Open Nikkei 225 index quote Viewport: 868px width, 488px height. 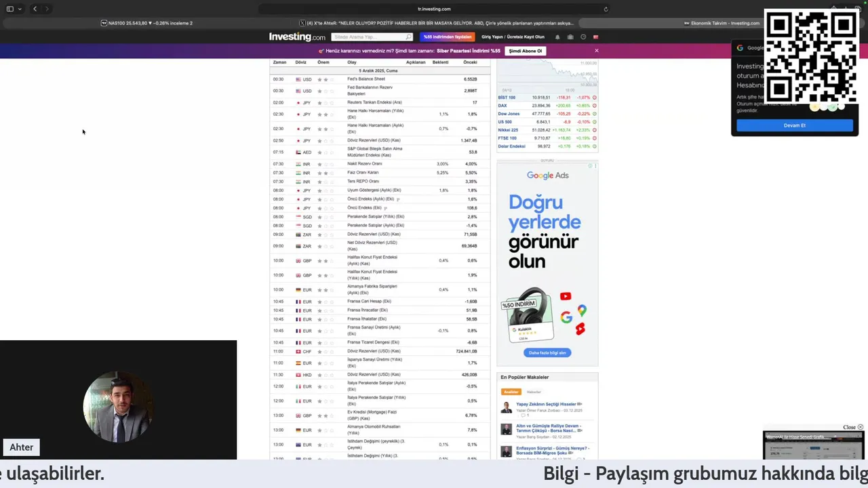tap(508, 130)
